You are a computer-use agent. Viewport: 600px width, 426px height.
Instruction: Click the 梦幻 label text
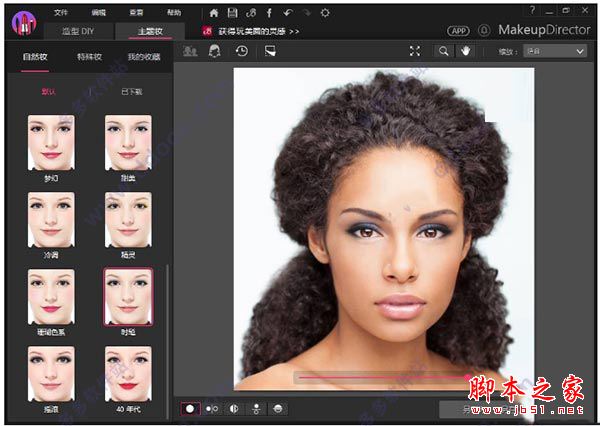point(51,178)
